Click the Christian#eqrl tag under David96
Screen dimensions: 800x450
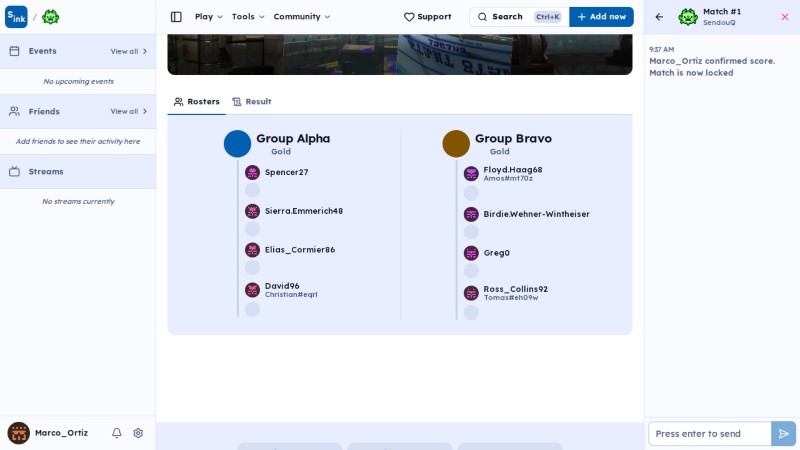pos(291,294)
